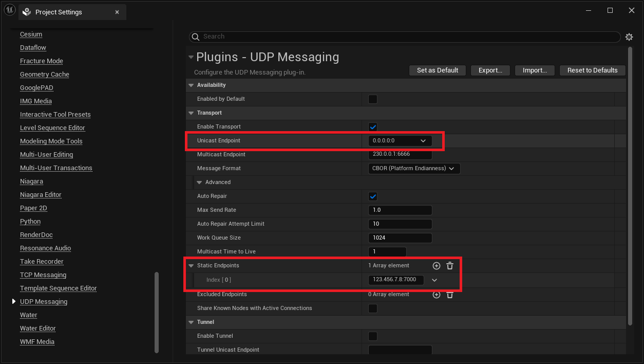The image size is (644, 364).
Task: Check Enabled by Default under Availability
Action: pos(372,99)
